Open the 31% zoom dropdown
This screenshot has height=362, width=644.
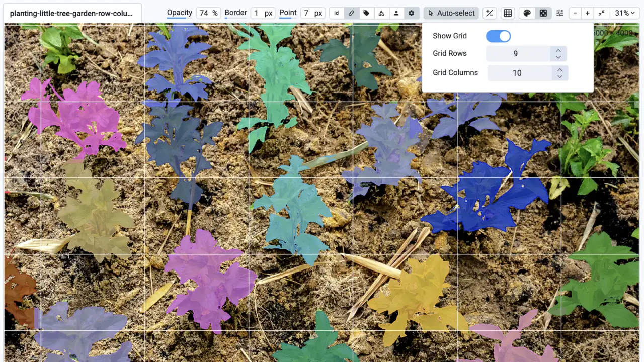(625, 13)
